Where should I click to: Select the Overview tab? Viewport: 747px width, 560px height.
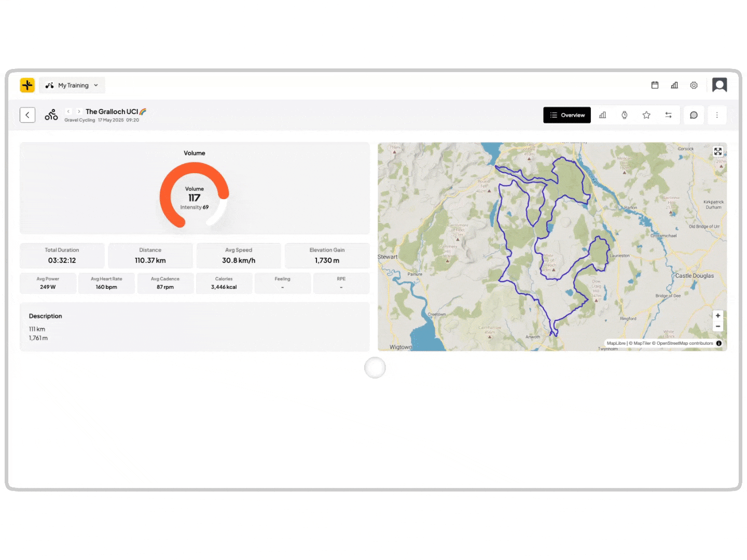[567, 115]
